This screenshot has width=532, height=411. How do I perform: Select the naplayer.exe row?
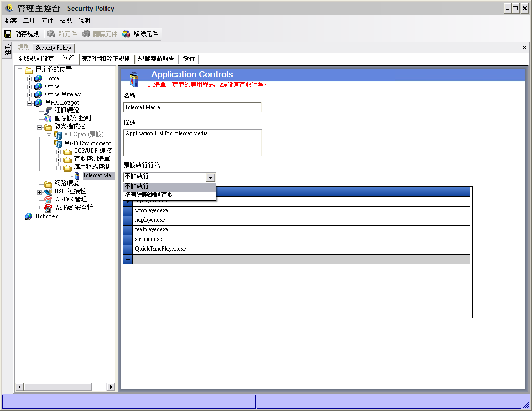click(297, 220)
